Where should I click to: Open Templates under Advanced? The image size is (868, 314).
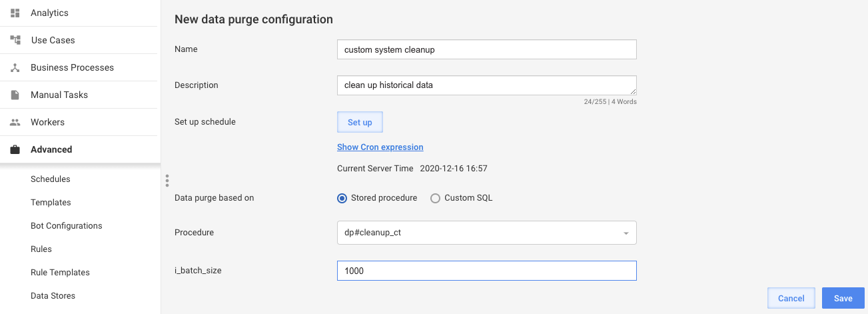point(51,202)
